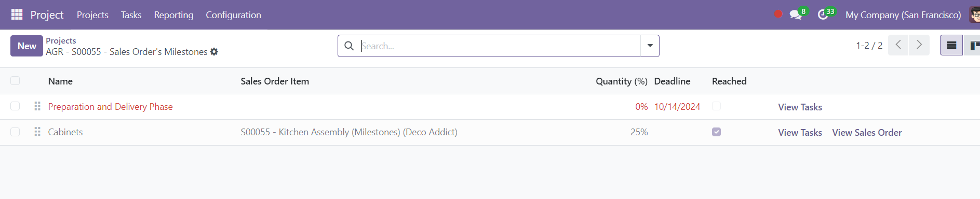Go to previous page with left chevron
980x199 pixels.
(x=898, y=45)
